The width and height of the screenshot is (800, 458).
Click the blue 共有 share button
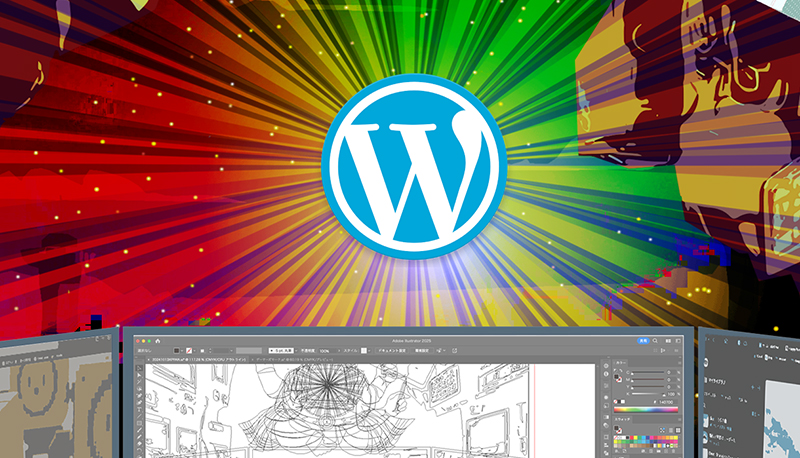644,340
